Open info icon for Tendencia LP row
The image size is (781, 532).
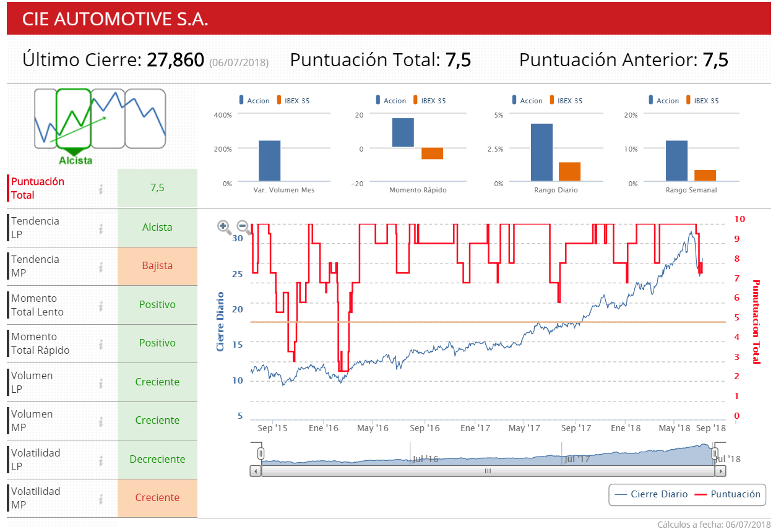101,228
